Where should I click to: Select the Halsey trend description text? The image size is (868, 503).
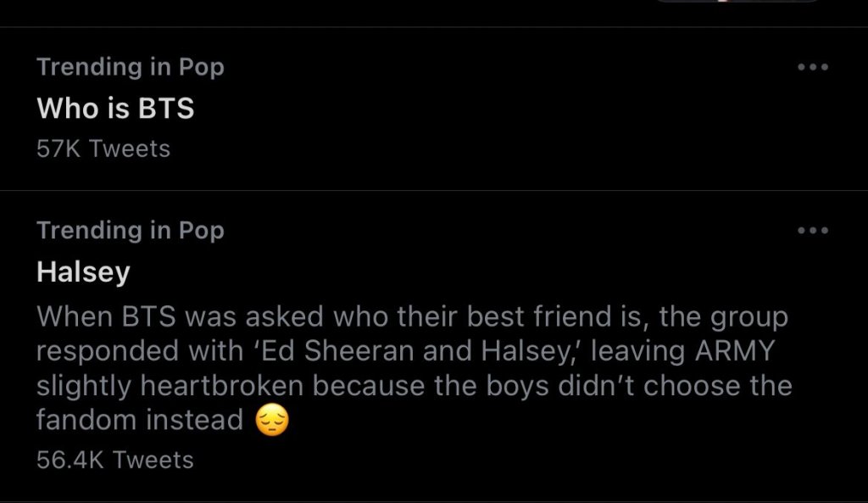coord(414,369)
